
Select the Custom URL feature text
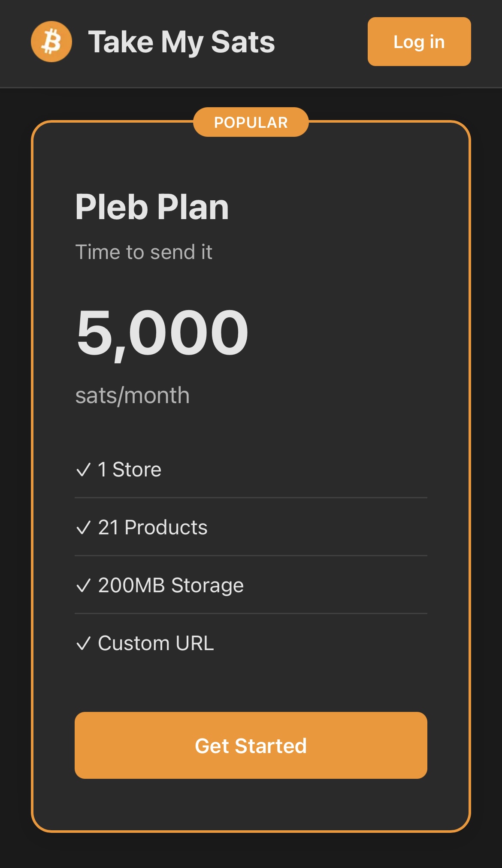pyautogui.click(x=156, y=643)
